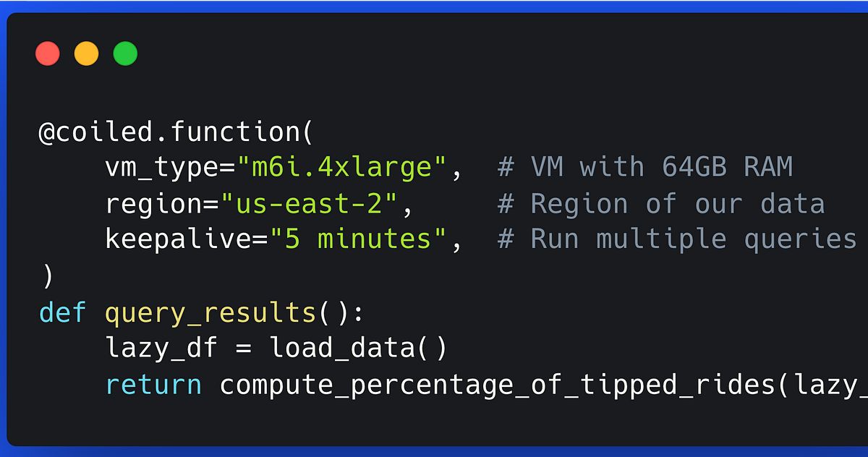Click the load_data() call

tap(359, 349)
